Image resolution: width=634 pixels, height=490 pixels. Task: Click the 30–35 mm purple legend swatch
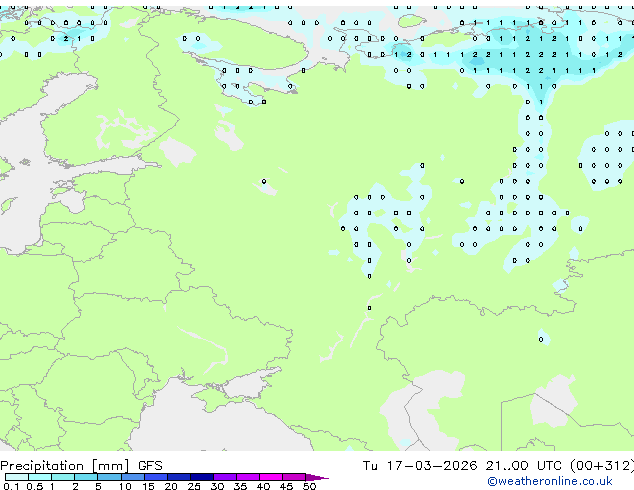coord(224,477)
